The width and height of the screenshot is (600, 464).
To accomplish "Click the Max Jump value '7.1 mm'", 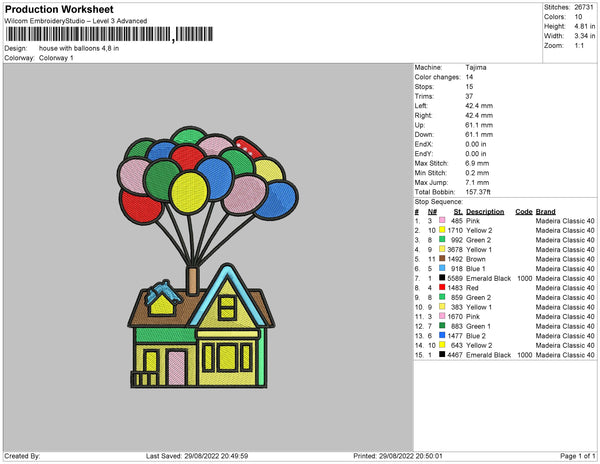I will [x=477, y=182].
